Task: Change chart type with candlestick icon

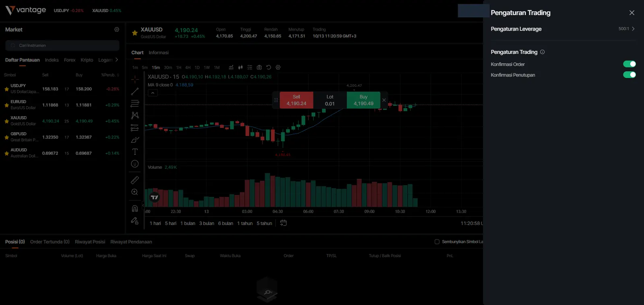Action: coord(240,68)
